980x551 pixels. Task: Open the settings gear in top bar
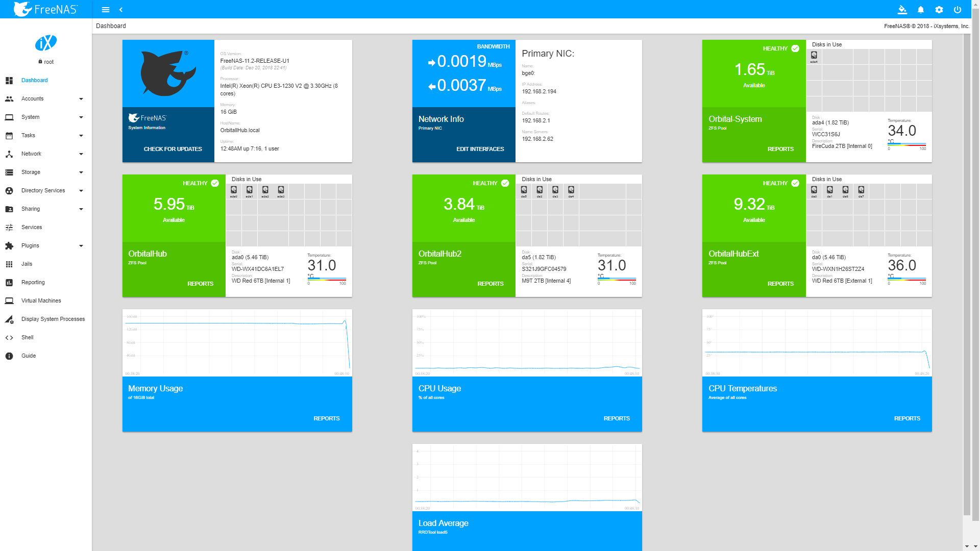click(x=939, y=10)
